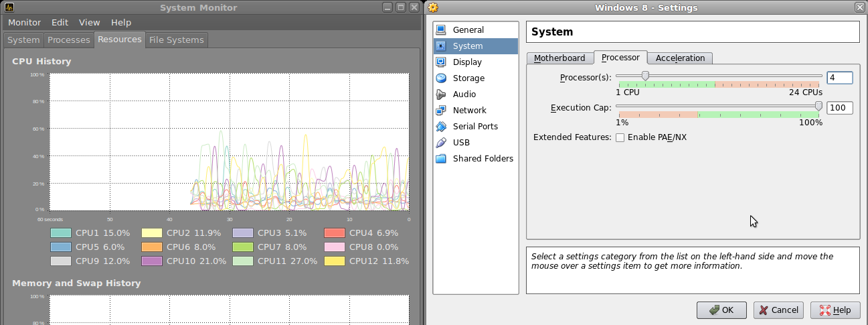Viewport: 868px width, 325px height.
Task: Click the Serial Ports plug icon
Action: 440,126
